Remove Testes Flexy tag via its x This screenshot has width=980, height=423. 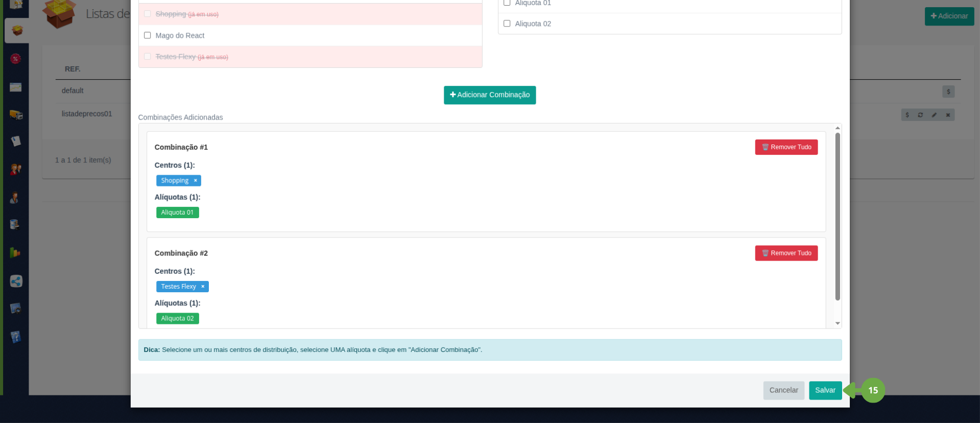(203, 287)
